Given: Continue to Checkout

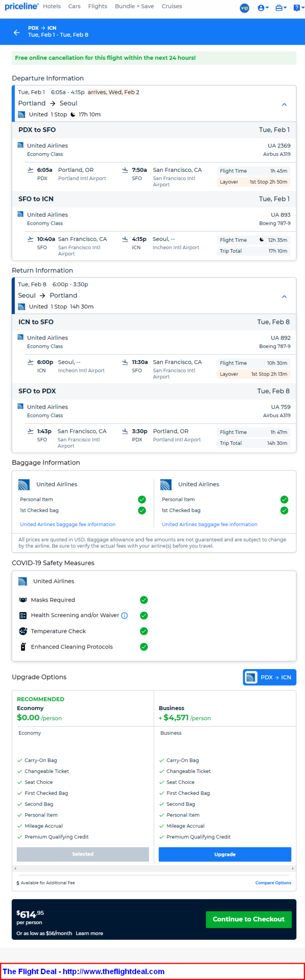Looking at the screenshot, I should (249, 919).
